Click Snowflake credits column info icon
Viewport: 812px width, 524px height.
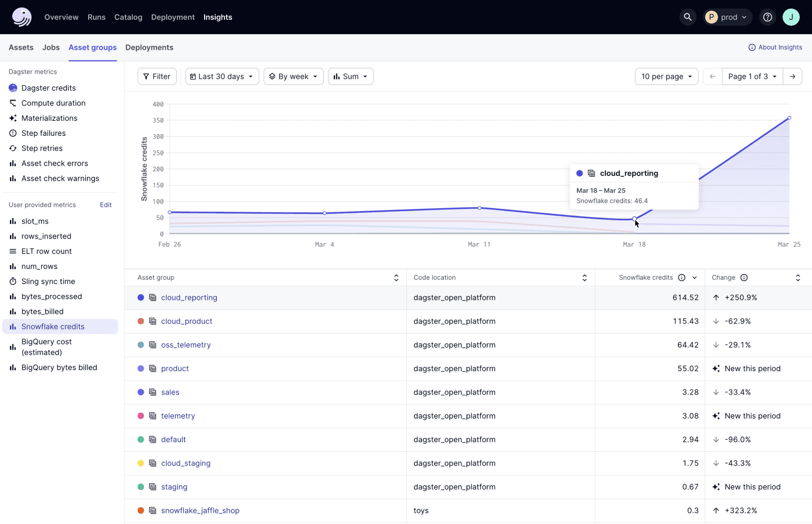pos(682,278)
